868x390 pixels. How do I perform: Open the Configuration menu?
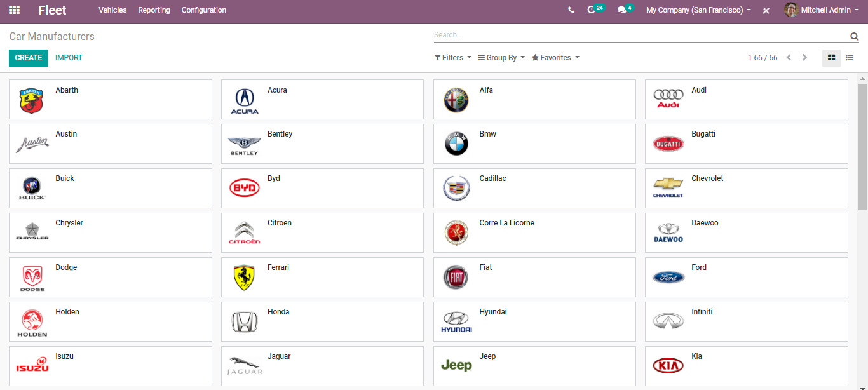pyautogui.click(x=204, y=10)
